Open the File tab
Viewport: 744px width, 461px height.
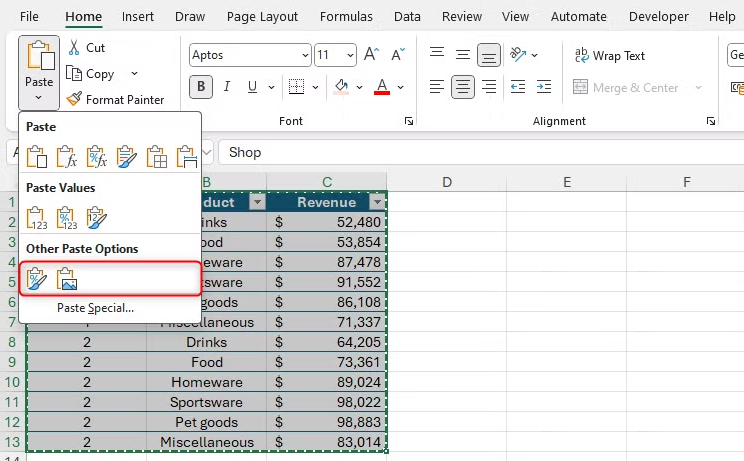(29, 16)
